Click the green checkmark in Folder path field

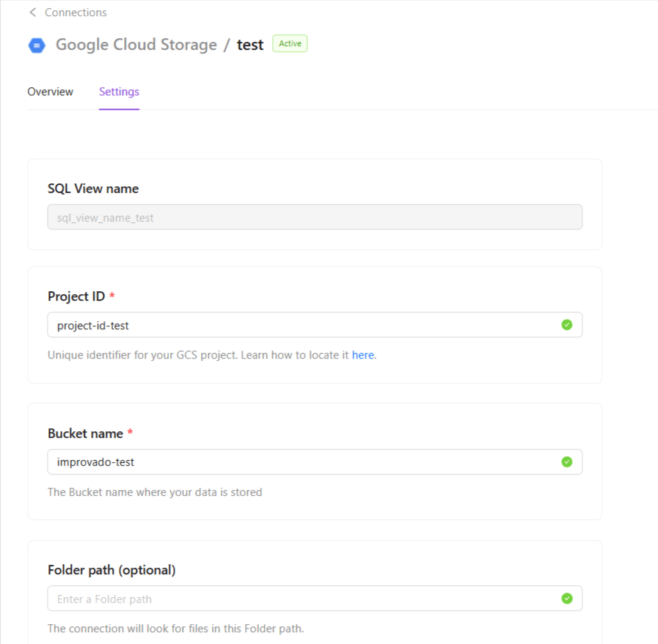point(566,599)
